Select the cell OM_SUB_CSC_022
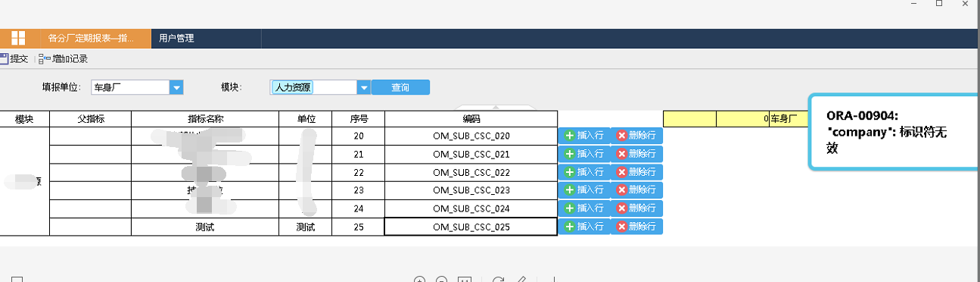 (x=471, y=172)
